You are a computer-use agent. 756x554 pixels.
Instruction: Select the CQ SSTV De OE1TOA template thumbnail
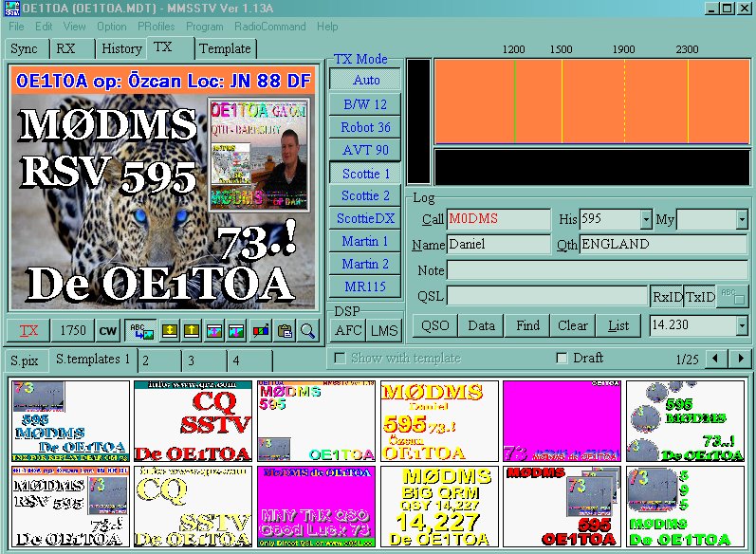[x=194, y=421]
